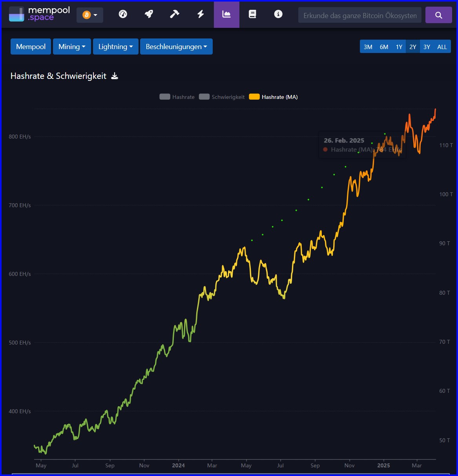
Task: Open the highlighted graphs chart icon
Action: point(226,15)
